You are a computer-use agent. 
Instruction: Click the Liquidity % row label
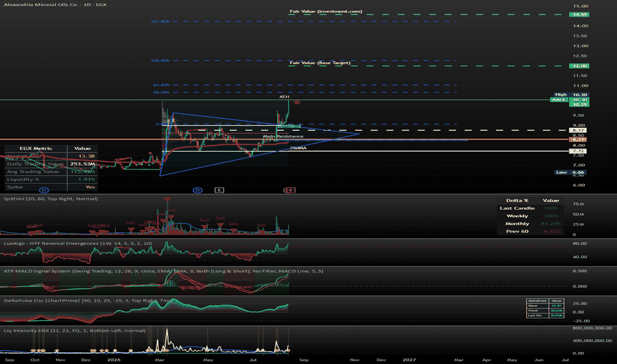[x=23, y=179]
